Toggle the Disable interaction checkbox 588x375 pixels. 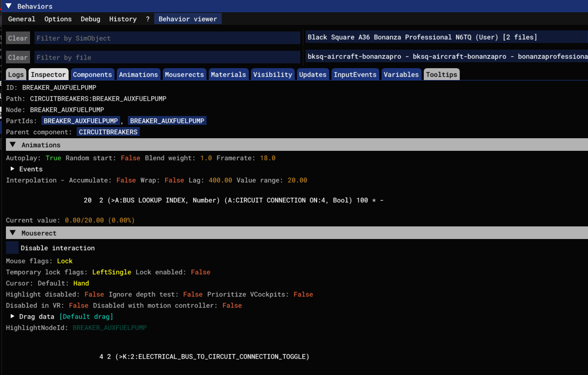click(12, 248)
